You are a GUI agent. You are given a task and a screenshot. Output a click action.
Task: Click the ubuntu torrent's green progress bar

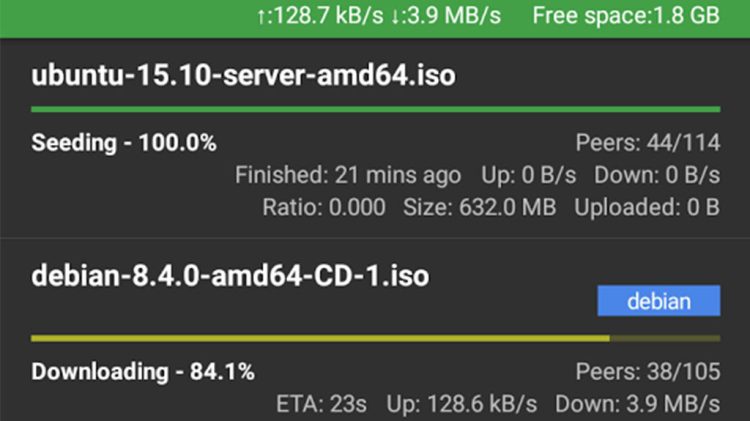point(375,109)
